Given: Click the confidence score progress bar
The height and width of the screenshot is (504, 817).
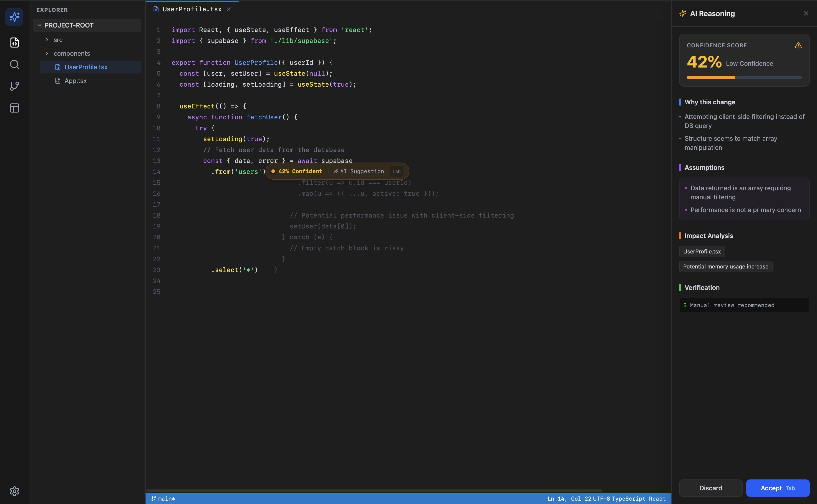Looking at the screenshot, I should click(744, 78).
